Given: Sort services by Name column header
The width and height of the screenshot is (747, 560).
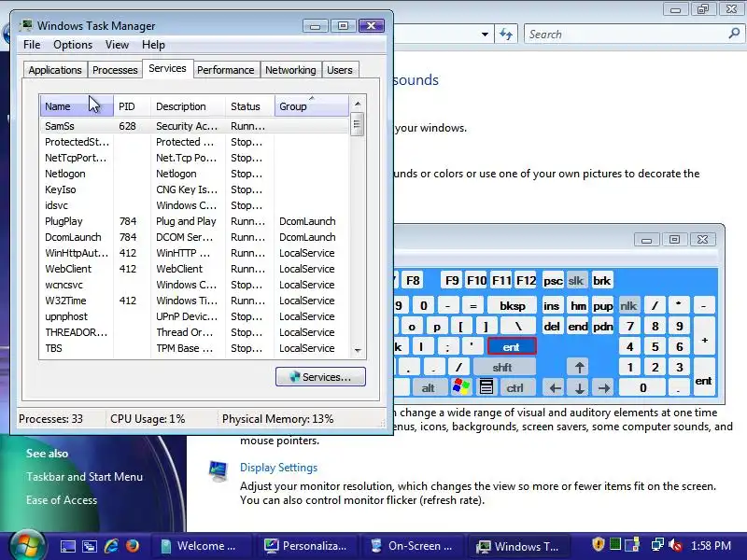Looking at the screenshot, I should tap(77, 106).
